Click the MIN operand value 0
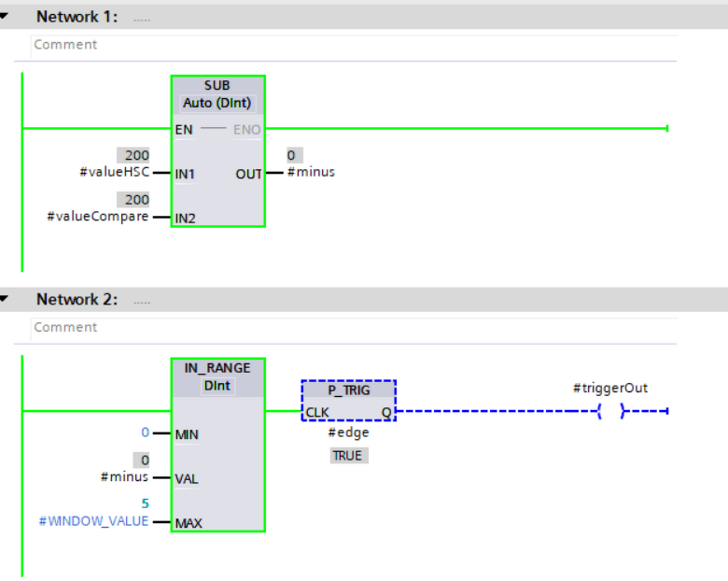Screen dimensions: 728x581 146,432
